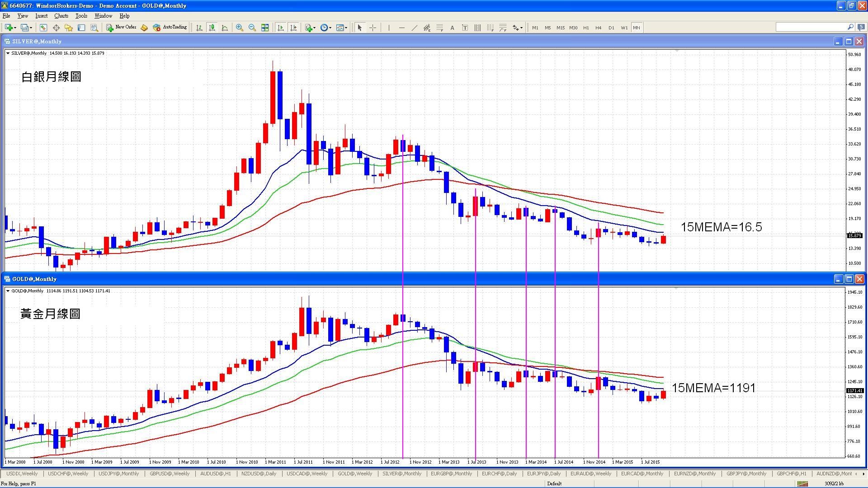
Task: Click the New Order button
Action: tap(121, 28)
